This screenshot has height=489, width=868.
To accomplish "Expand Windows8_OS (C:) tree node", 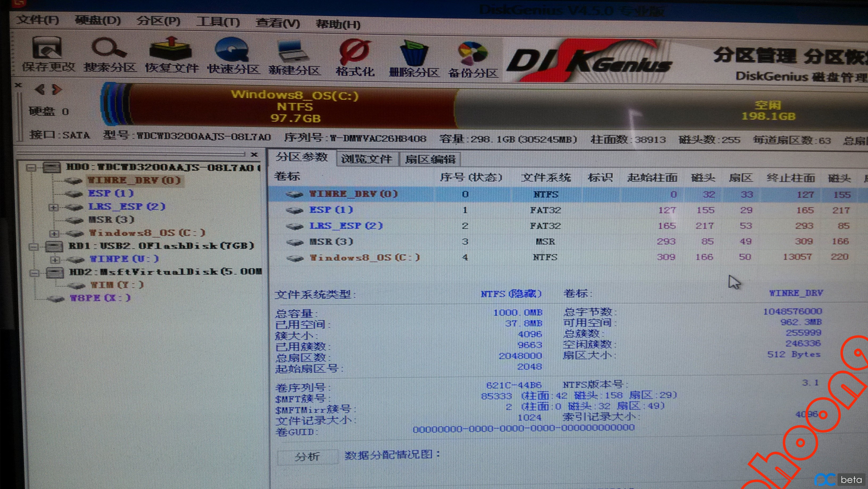I will pos(54,233).
